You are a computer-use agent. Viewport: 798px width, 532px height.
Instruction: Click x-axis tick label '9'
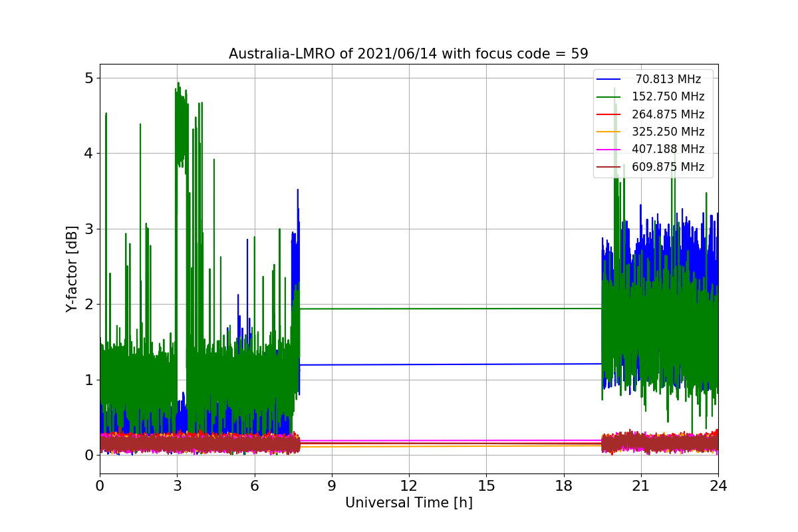tap(331, 486)
